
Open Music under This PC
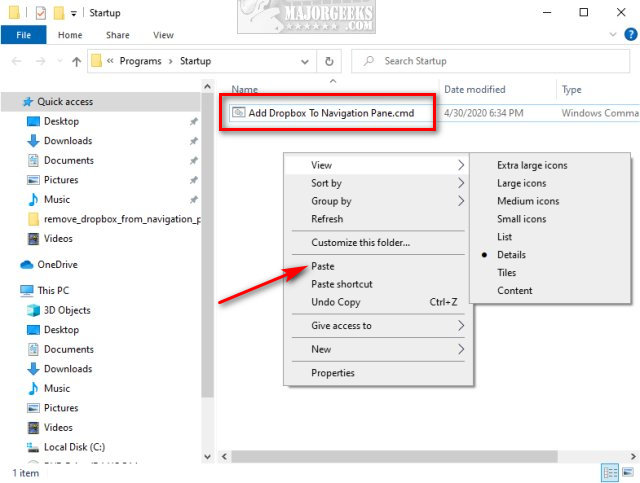coord(57,388)
